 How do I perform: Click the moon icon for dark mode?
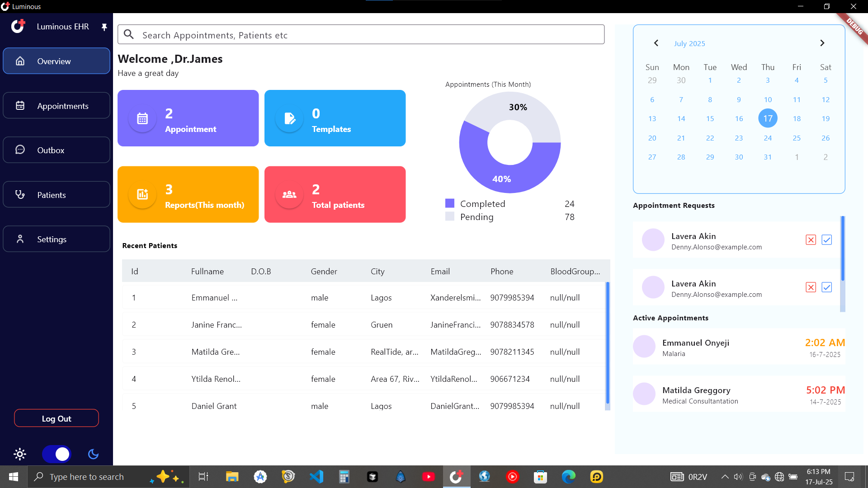pyautogui.click(x=93, y=454)
